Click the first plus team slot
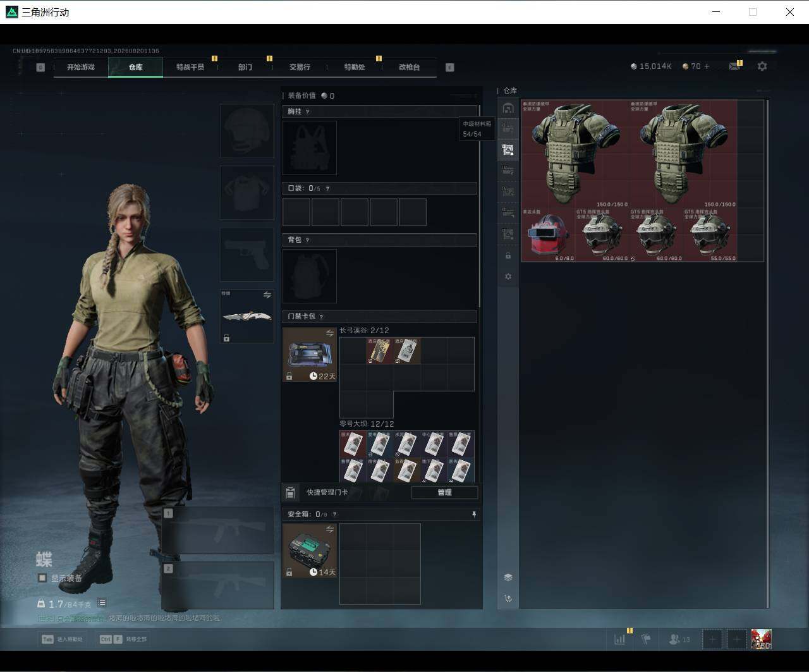The width and height of the screenshot is (809, 672). click(712, 639)
